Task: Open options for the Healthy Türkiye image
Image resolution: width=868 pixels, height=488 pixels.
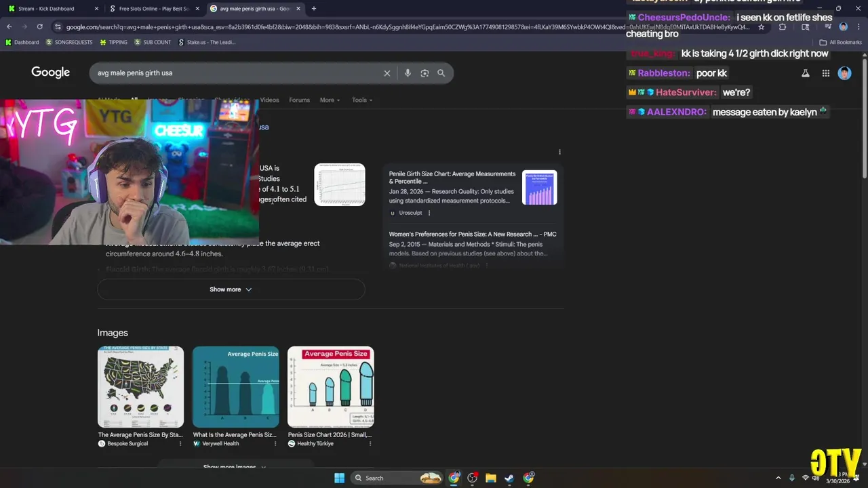Action: coord(370,443)
